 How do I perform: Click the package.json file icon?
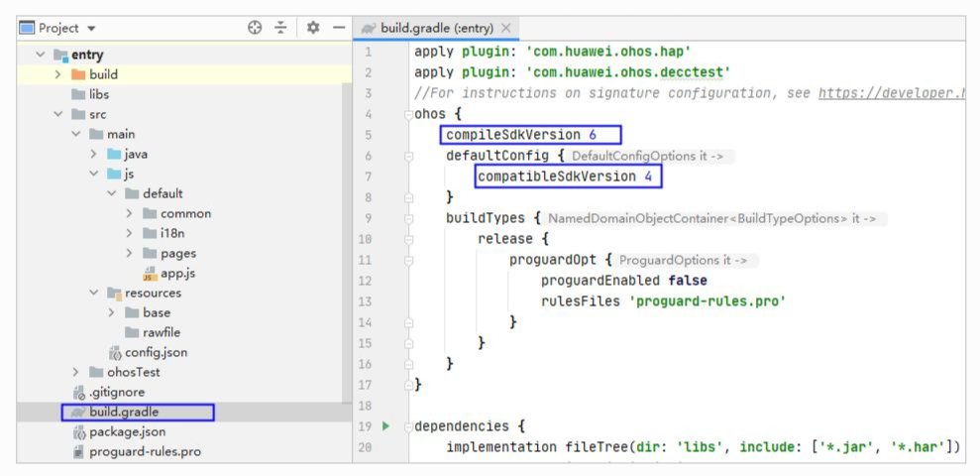point(78,432)
